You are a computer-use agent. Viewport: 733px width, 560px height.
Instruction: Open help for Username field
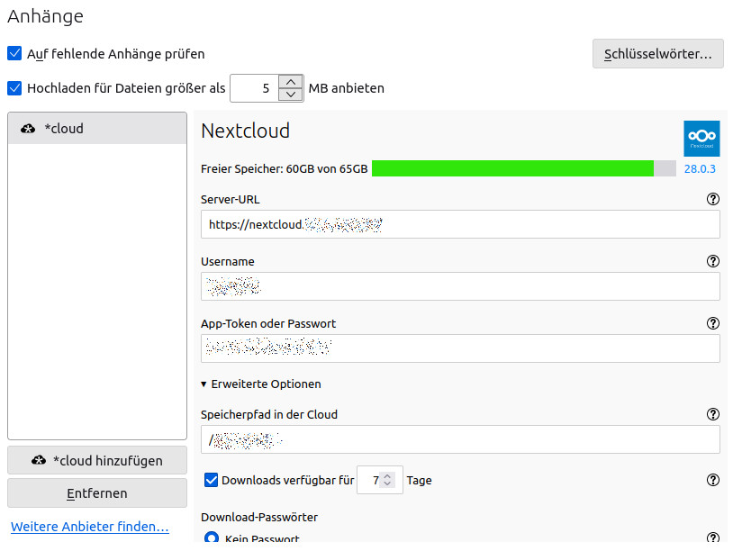click(713, 261)
